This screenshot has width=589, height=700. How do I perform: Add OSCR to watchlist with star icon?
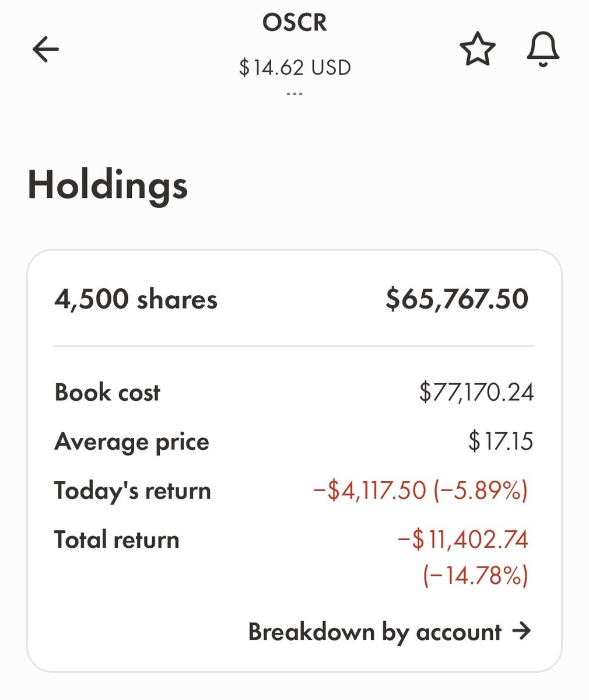(x=478, y=50)
